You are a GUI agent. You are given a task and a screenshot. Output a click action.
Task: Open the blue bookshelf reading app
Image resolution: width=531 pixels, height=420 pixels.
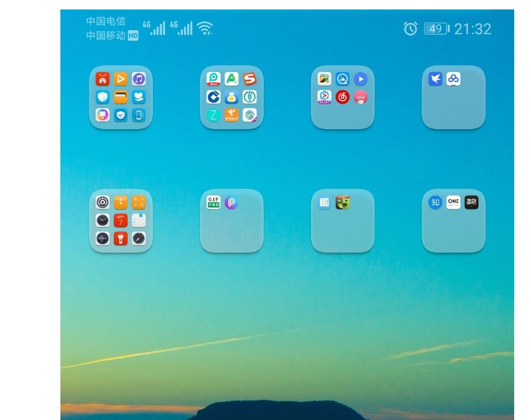click(325, 202)
